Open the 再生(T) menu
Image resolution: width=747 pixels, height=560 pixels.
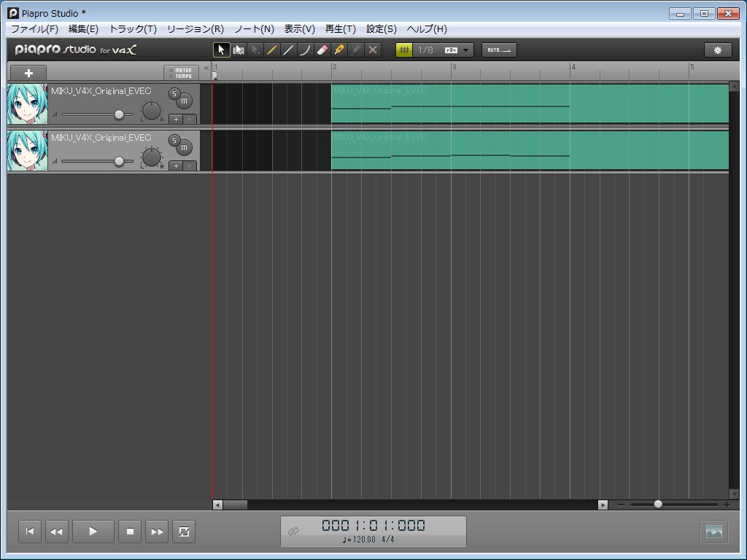pyautogui.click(x=340, y=29)
